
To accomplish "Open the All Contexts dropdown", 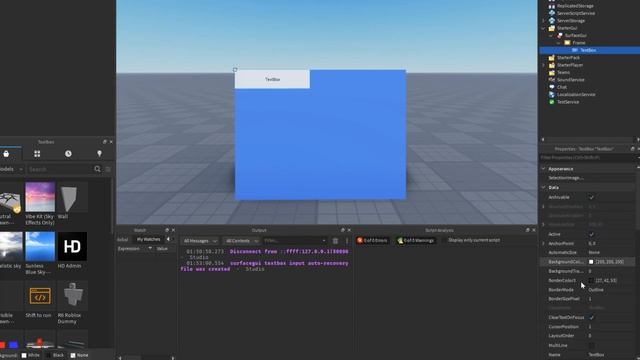I will click(242, 241).
